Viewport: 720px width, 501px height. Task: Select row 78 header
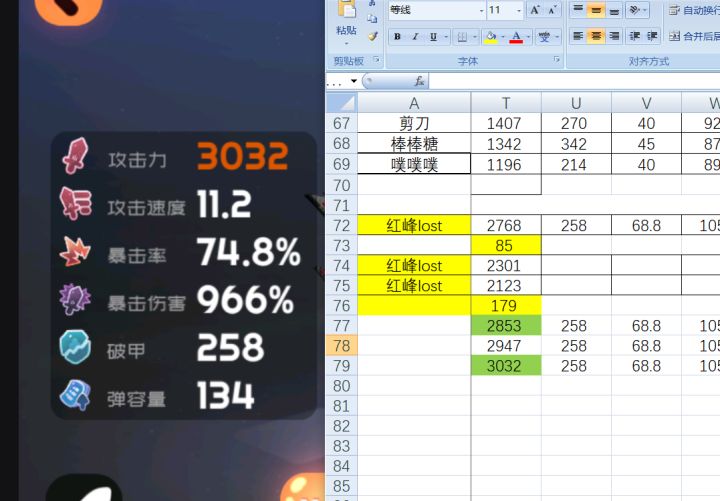341,346
